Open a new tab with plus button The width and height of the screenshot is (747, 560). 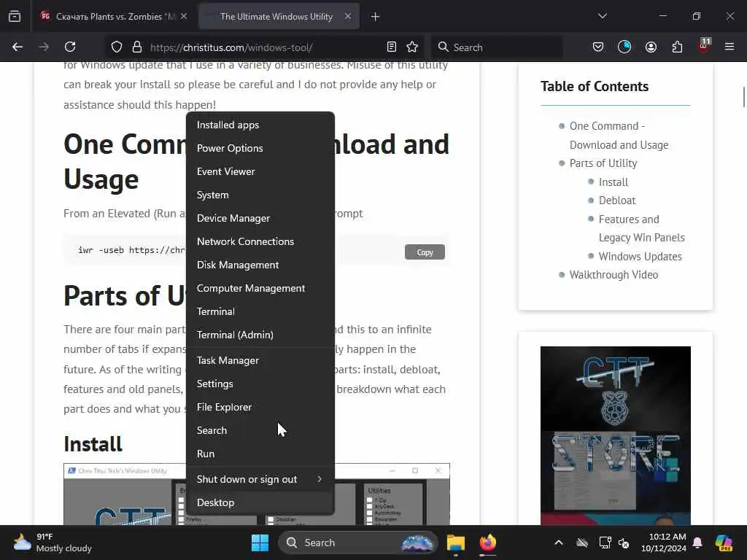[375, 17]
